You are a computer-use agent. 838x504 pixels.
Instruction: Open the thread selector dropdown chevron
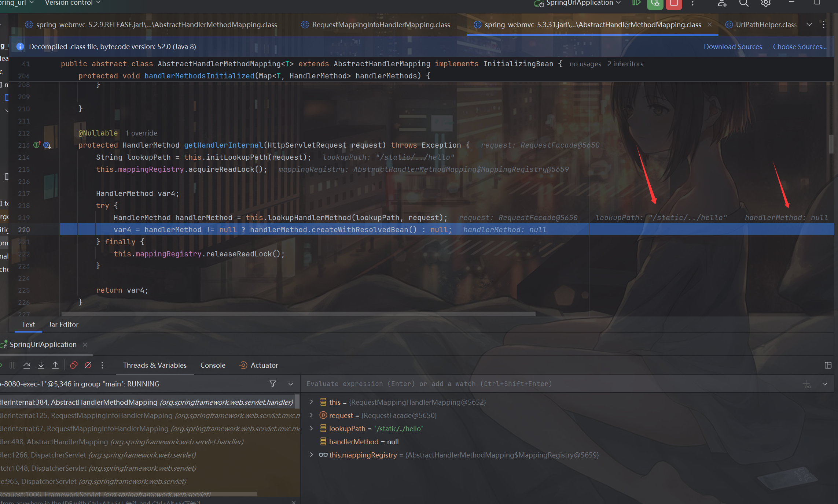point(291,384)
